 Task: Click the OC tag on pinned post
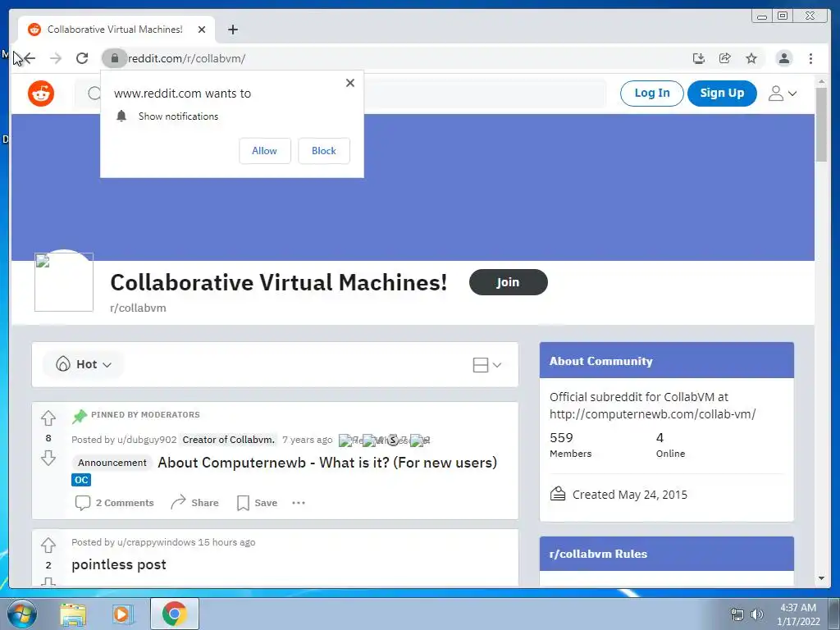[x=81, y=480]
